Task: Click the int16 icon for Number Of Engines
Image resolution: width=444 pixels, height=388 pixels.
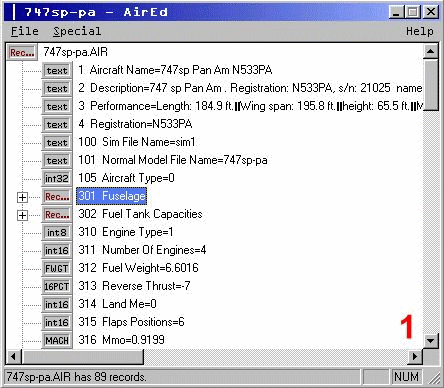Action: (x=57, y=251)
